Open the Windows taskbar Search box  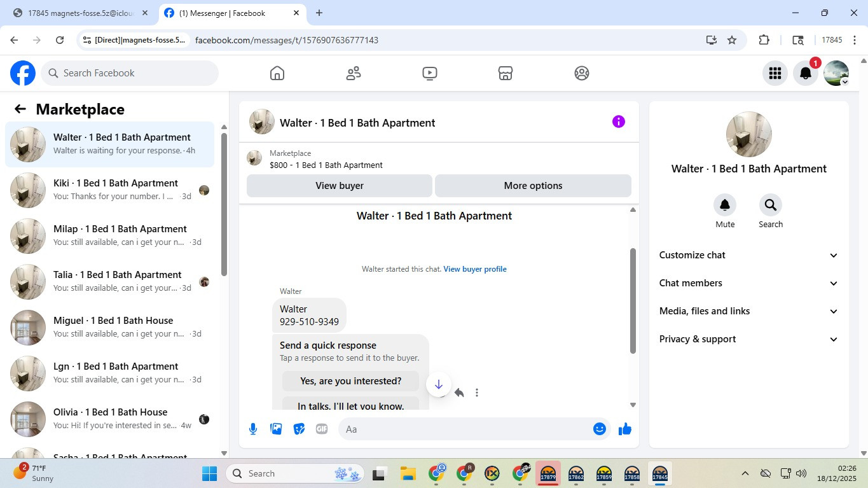[x=296, y=473]
